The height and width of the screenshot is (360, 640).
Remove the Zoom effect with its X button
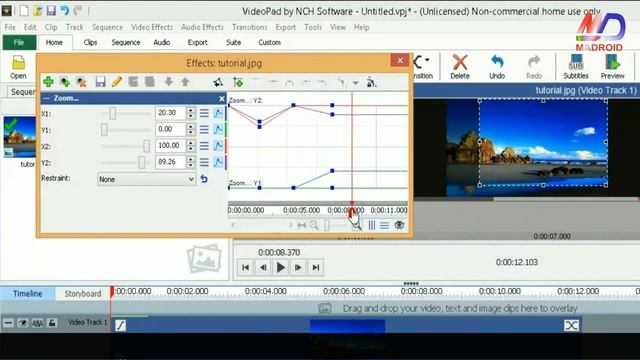[221, 98]
